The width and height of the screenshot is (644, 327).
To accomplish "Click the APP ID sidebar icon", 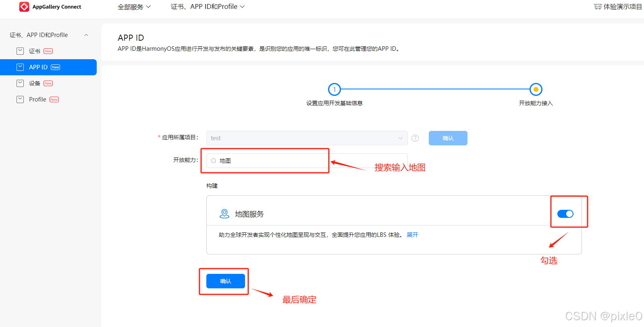I will 20,67.
